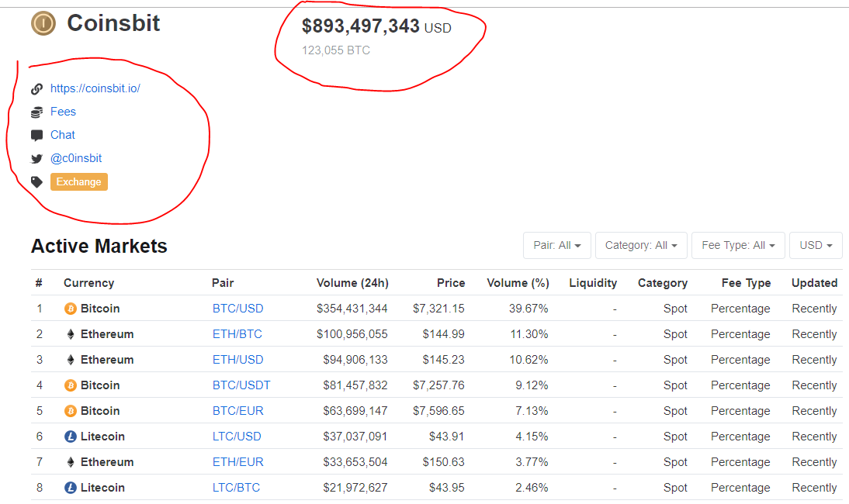849x504 pixels.
Task: Click the $100,956,055 volume cell
Action: pyautogui.click(x=352, y=334)
